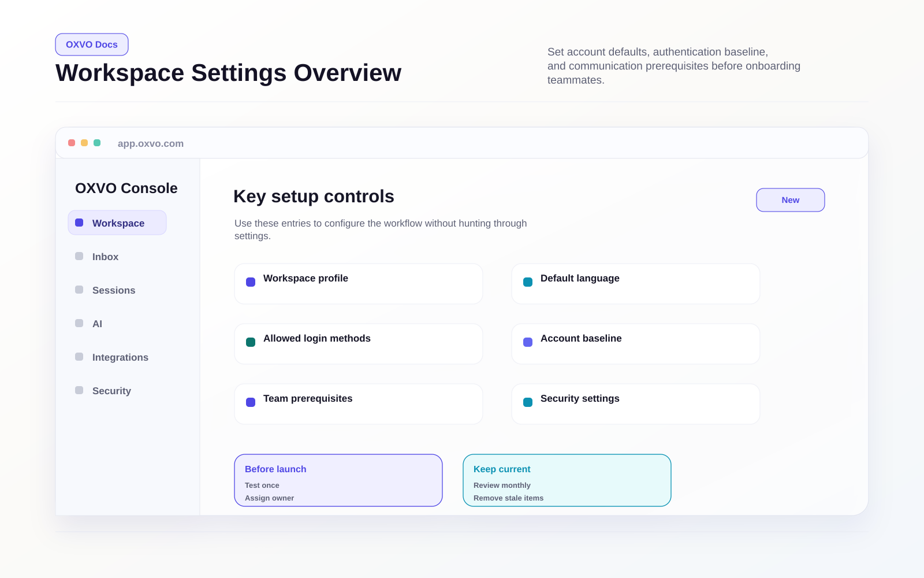
Task: Open the Default language card
Action: pyautogui.click(x=636, y=284)
